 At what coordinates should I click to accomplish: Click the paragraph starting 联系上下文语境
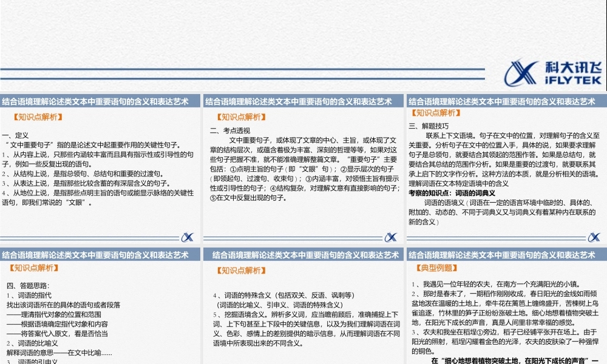tap(504, 155)
